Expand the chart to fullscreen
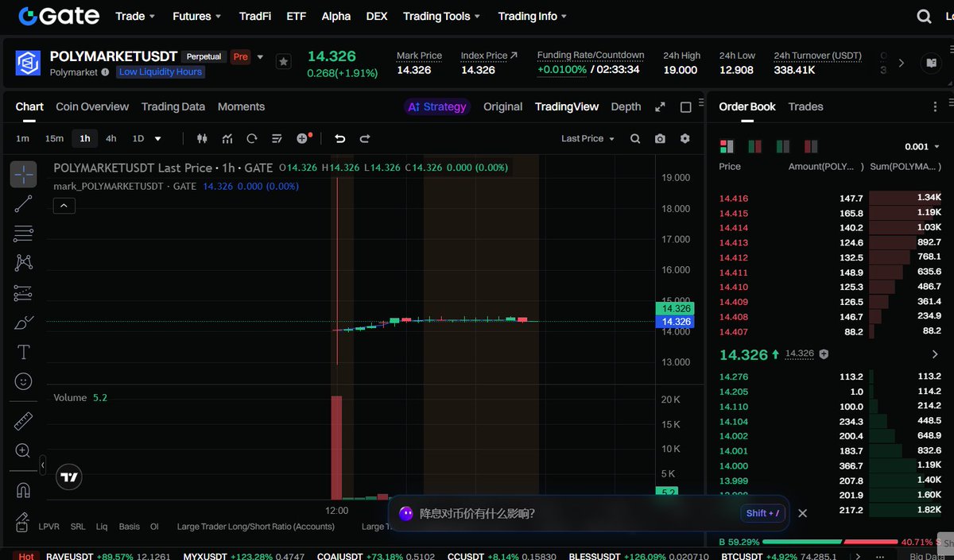 pyautogui.click(x=660, y=106)
